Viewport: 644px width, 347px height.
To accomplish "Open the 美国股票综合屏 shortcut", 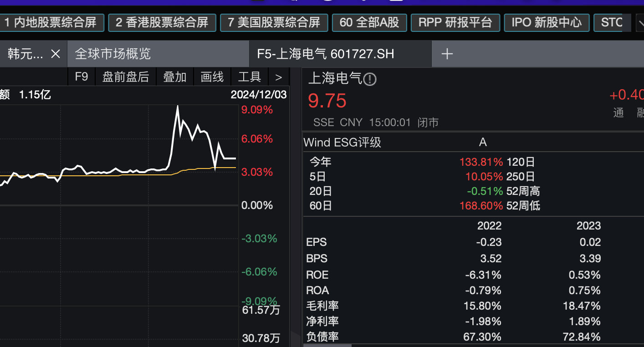I will [x=274, y=23].
